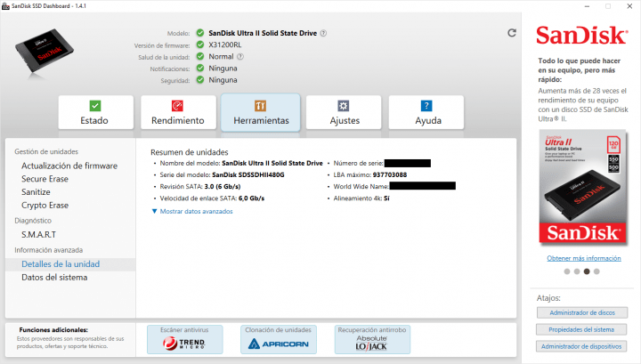This screenshot has width=641, height=364.
Task: Click the help icon next to Normal health
Action: tap(240, 56)
